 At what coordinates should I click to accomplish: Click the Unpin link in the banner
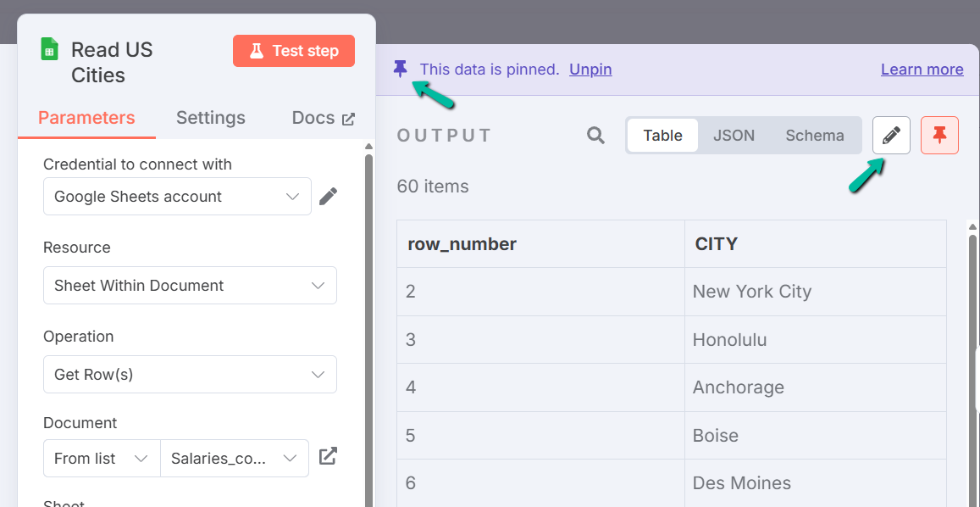[x=590, y=69]
